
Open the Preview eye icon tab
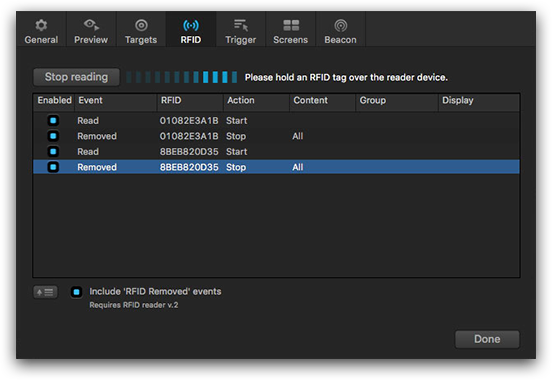click(x=91, y=25)
